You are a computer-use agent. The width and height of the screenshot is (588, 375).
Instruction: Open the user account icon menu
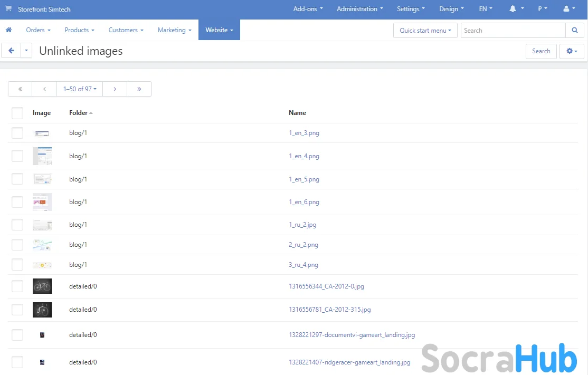pos(567,9)
